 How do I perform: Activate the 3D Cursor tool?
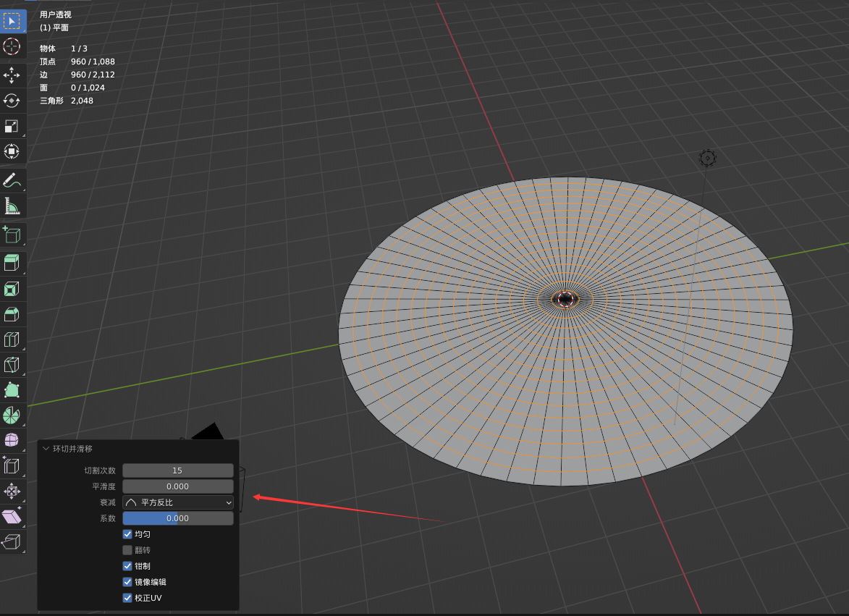(x=12, y=46)
